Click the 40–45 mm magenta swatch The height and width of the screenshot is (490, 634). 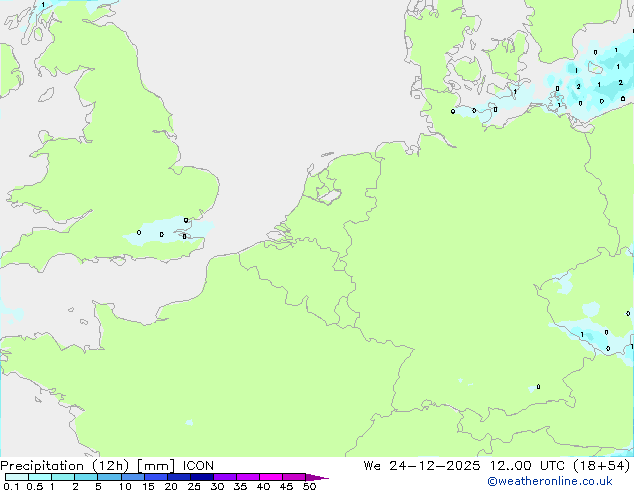point(271,477)
